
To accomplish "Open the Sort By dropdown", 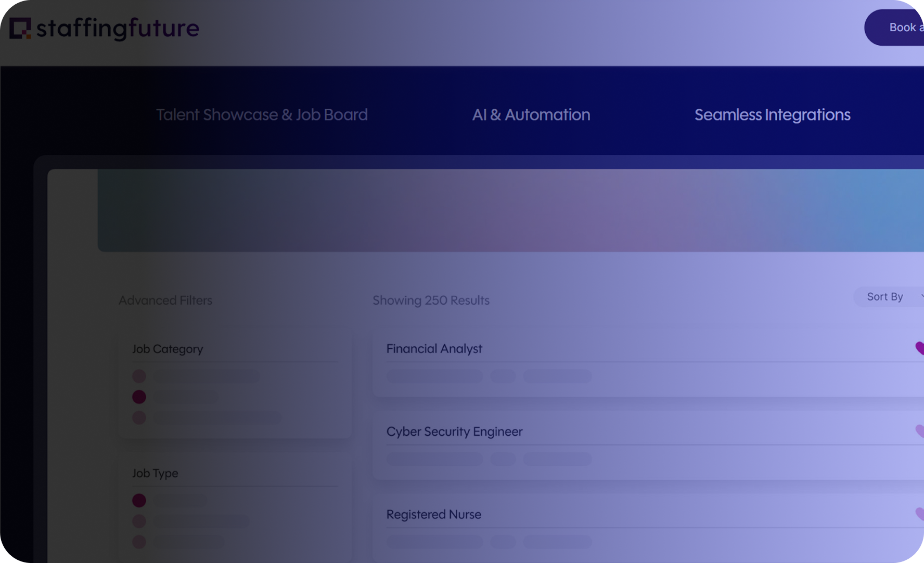I will click(890, 297).
